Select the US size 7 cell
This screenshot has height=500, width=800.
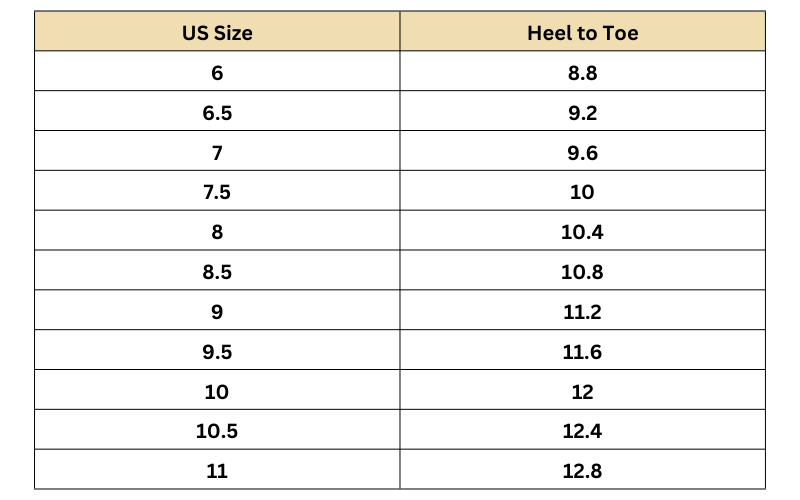[217, 152]
